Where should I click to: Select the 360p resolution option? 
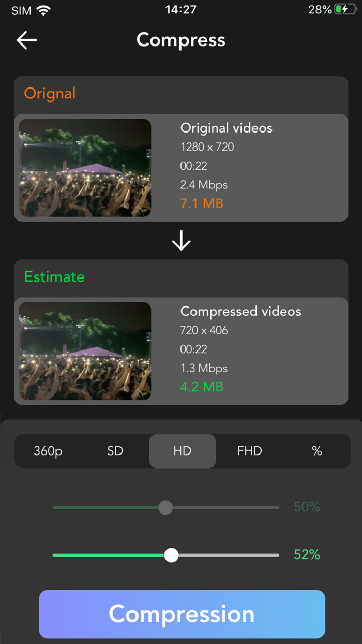point(48,451)
